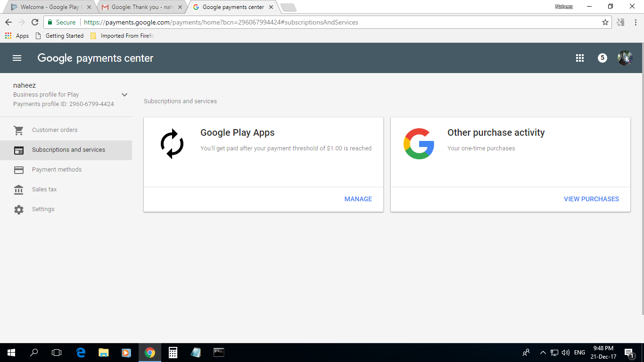Screen dimensions: 644x362
Task: Click the Customer orders cart icon
Action: click(19, 130)
